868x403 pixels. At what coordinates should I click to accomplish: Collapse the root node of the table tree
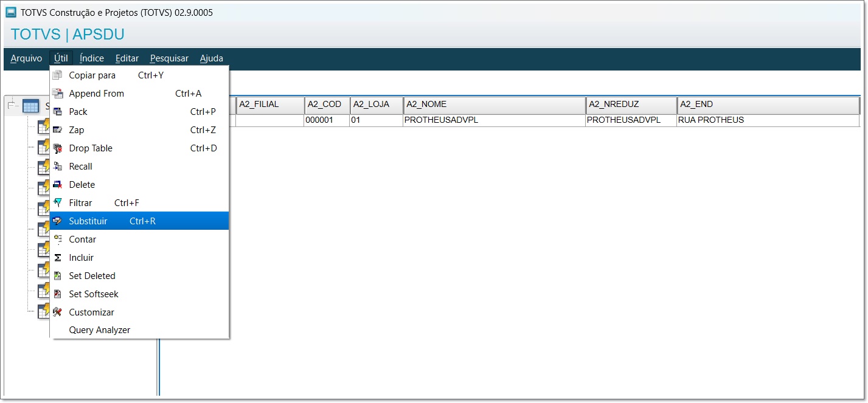(x=12, y=106)
